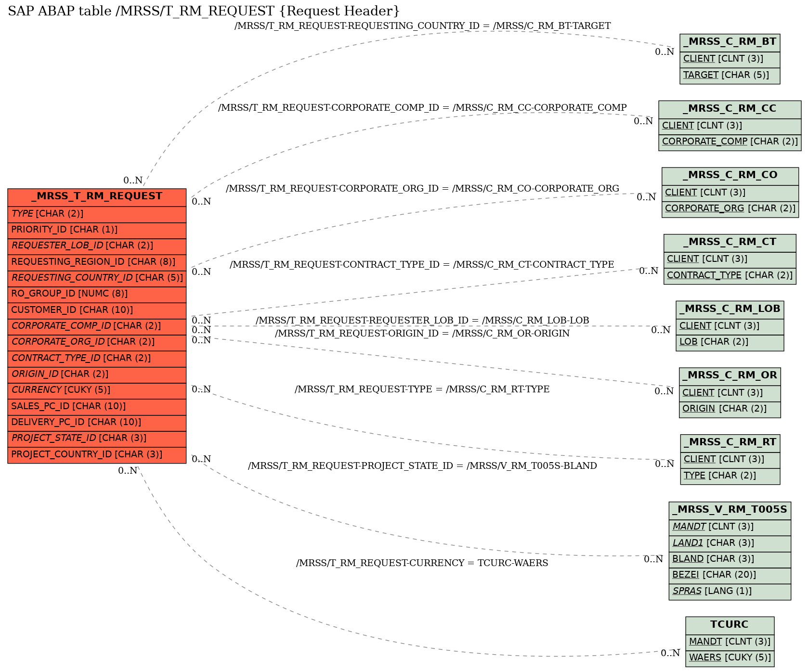Open the _MRSS_V_RM_T005S table header
The image size is (809, 672).
click(x=730, y=510)
